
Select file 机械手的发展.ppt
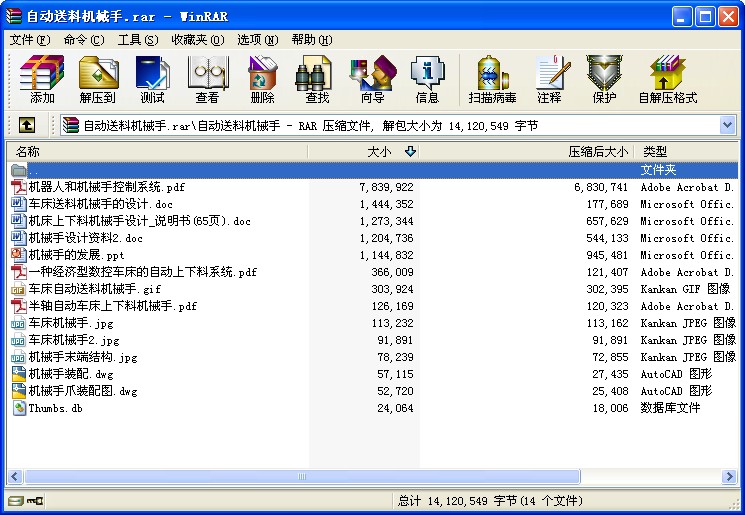point(76,255)
